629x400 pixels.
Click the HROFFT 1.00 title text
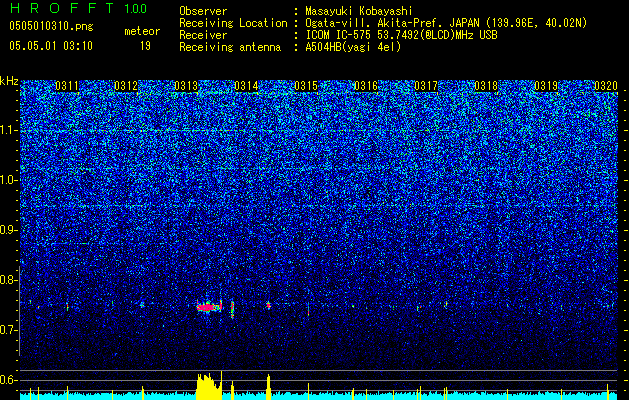(x=78, y=8)
